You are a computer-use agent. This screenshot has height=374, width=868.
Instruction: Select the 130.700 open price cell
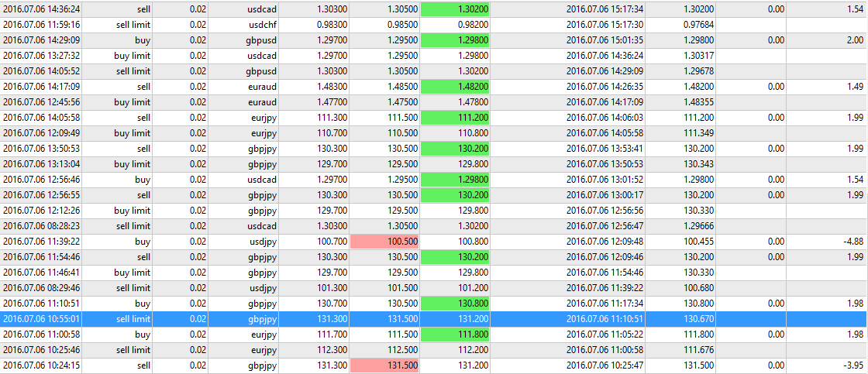(x=332, y=304)
